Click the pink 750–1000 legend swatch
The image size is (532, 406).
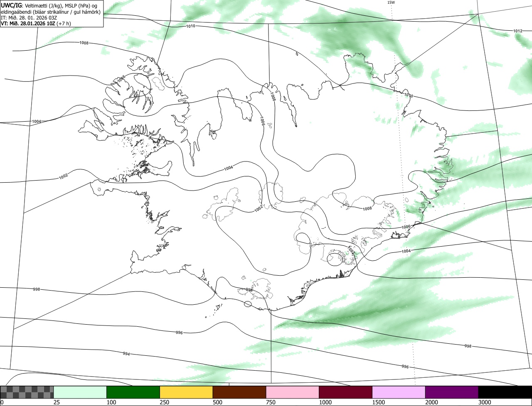(293, 392)
